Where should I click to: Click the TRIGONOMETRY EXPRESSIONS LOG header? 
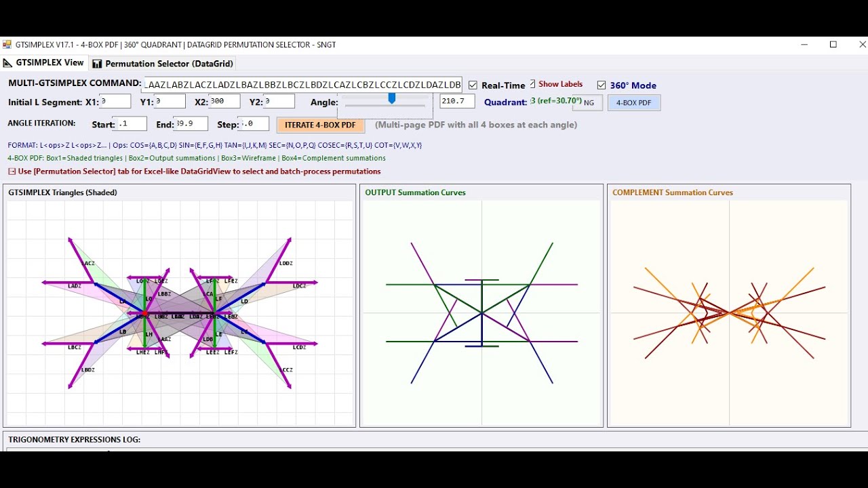(74, 440)
